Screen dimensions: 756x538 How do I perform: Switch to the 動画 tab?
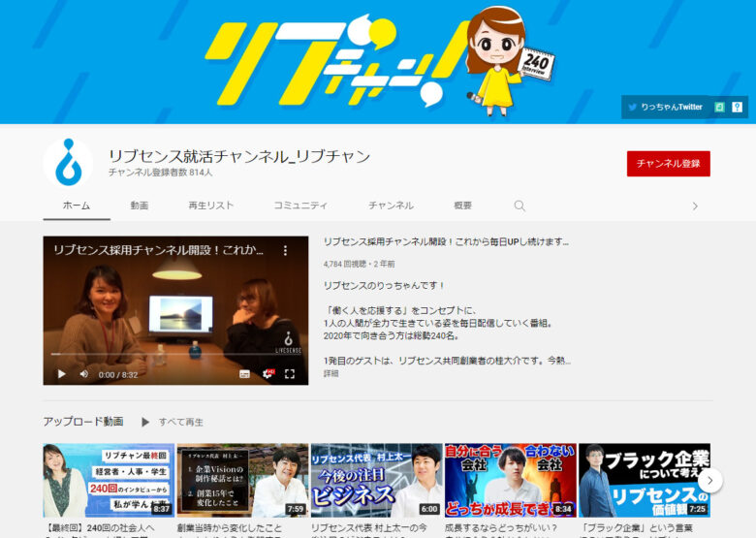click(140, 206)
